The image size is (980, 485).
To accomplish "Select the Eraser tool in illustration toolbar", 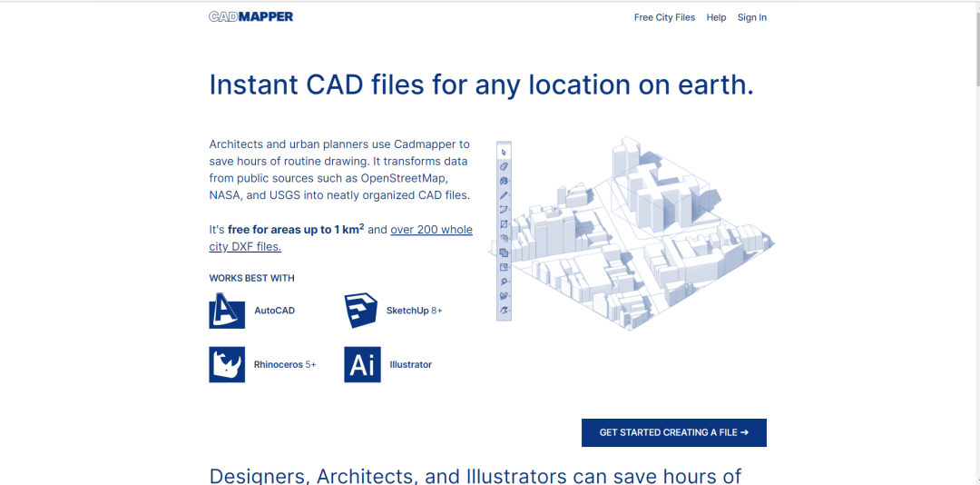I will pyautogui.click(x=505, y=166).
